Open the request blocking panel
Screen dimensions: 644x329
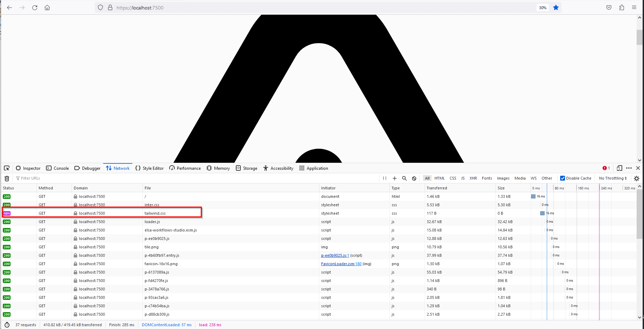point(414,178)
